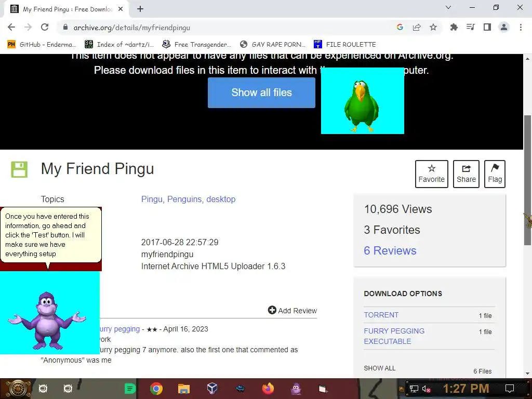Click the '2017-06-28 22:57:29' date text
This screenshot has width=532, height=399.
click(180, 242)
